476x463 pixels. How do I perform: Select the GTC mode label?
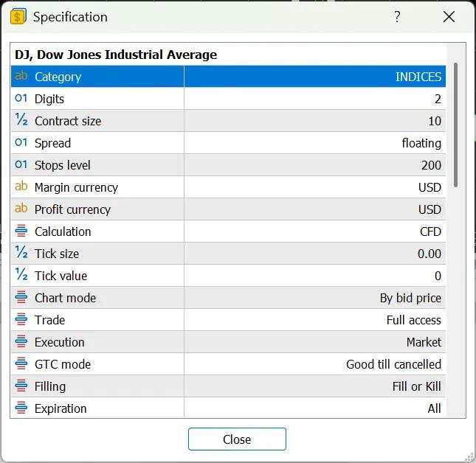[63, 364]
